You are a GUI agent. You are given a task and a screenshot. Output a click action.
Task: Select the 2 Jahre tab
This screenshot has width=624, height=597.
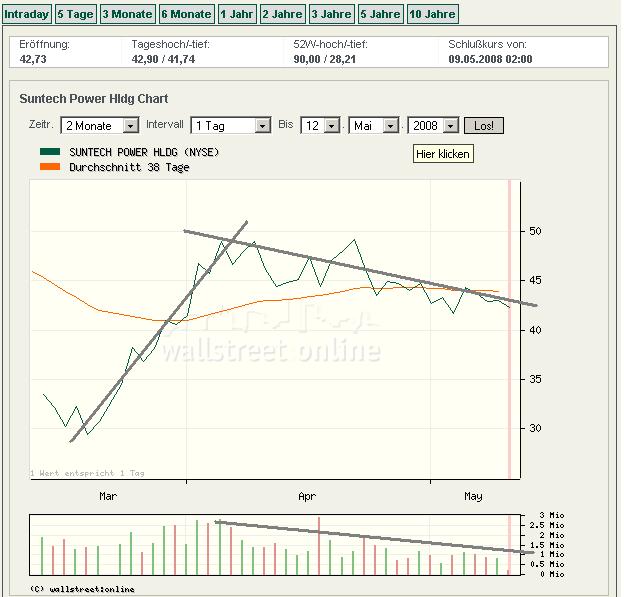click(282, 14)
